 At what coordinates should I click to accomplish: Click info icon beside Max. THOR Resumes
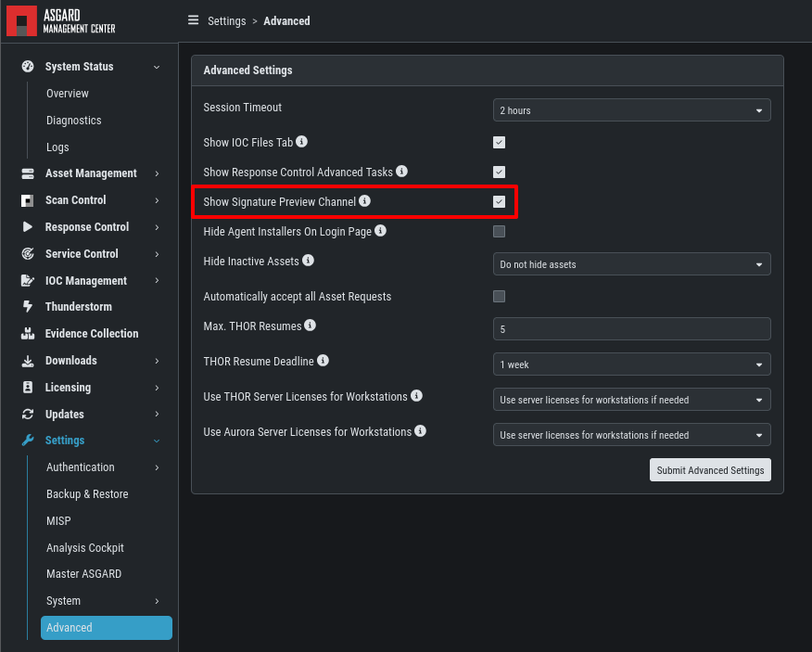click(x=311, y=325)
